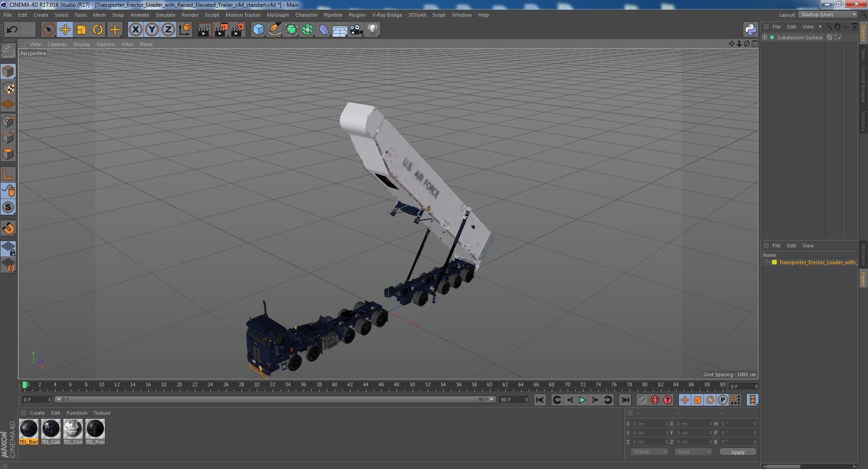Switch to Model mode icon
The width and height of the screenshot is (868, 469).
click(x=8, y=71)
